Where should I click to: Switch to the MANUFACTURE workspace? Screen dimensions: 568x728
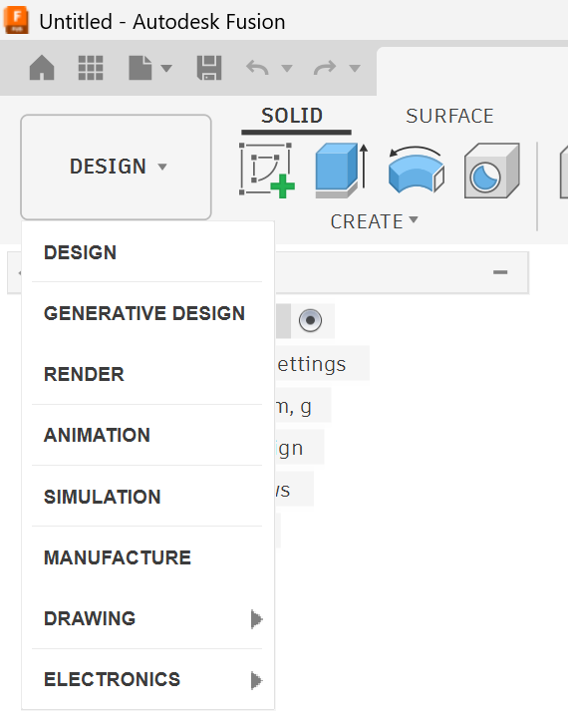(118, 557)
